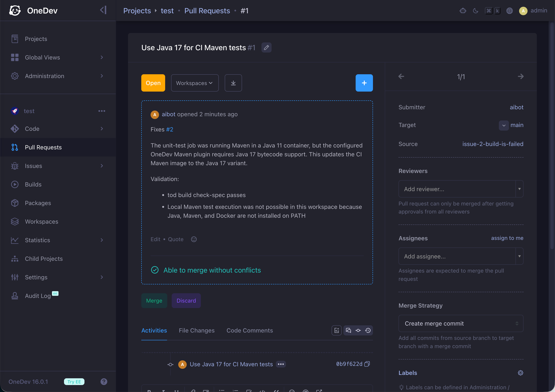This screenshot has width=555, height=392.
Task: Click the Discard button
Action: [x=186, y=301]
